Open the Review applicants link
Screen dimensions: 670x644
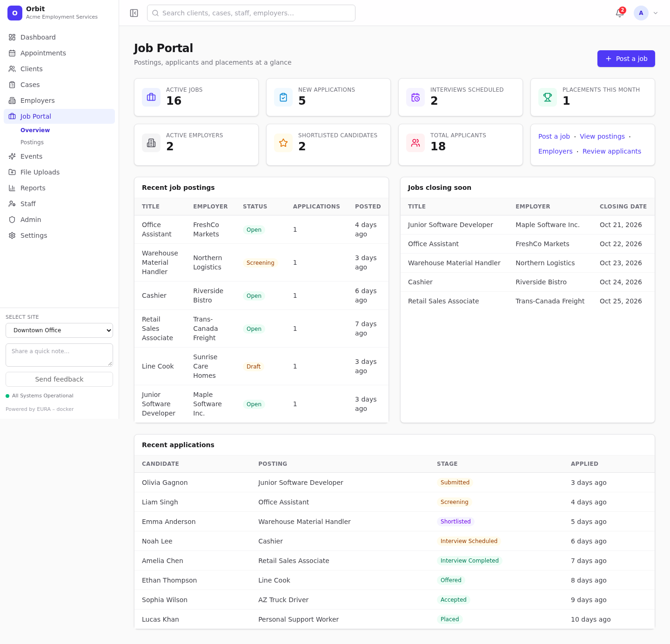611,151
